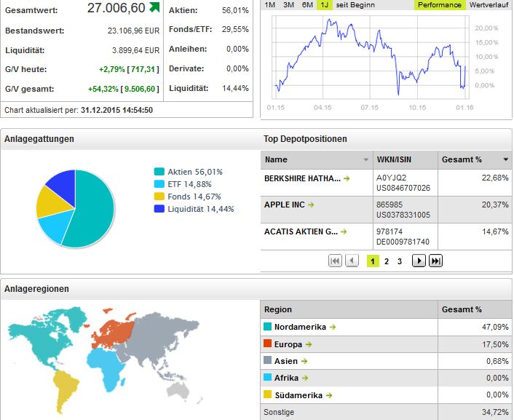The width and height of the screenshot is (514, 420).
Task: Click Bestandswert 23.106,96 EUR value
Action: (133, 31)
